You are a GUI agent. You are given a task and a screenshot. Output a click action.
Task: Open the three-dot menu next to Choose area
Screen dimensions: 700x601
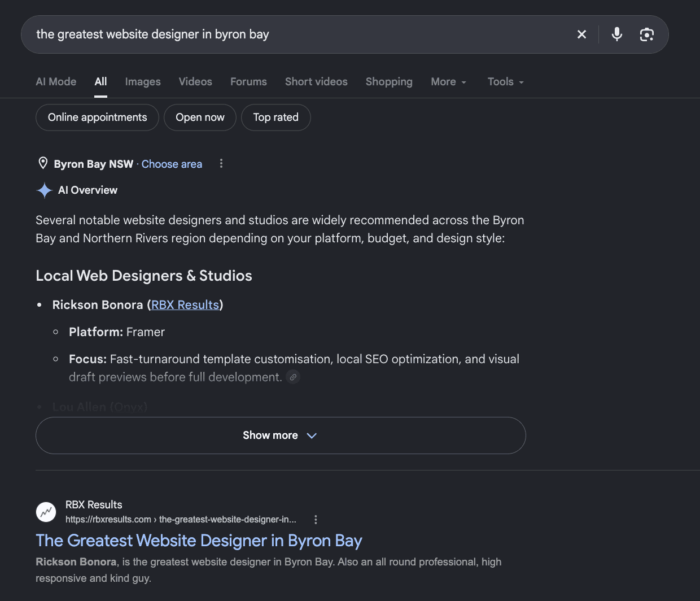coord(221,164)
